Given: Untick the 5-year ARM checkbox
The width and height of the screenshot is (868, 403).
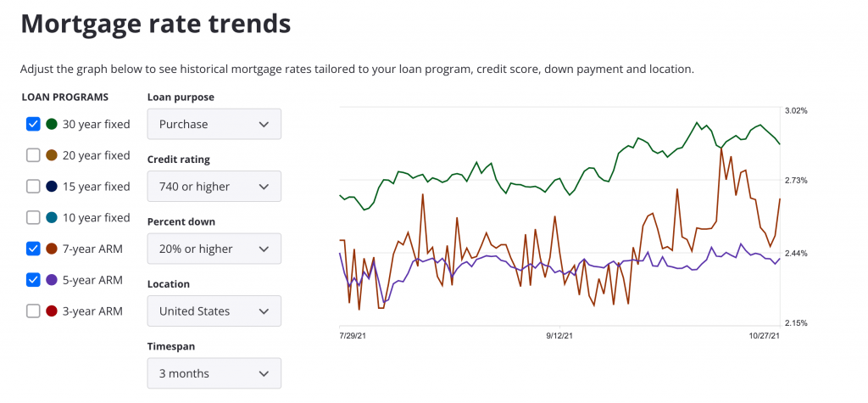Looking at the screenshot, I should [x=33, y=280].
